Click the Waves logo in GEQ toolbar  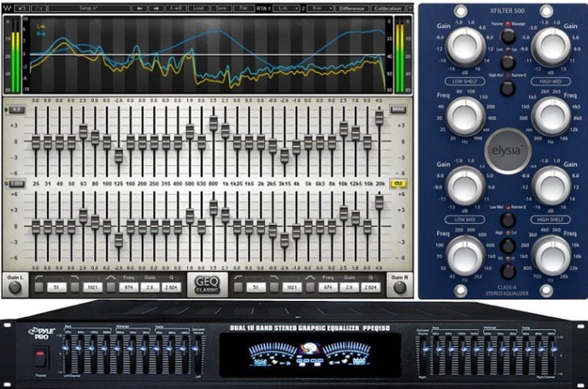tap(8, 9)
